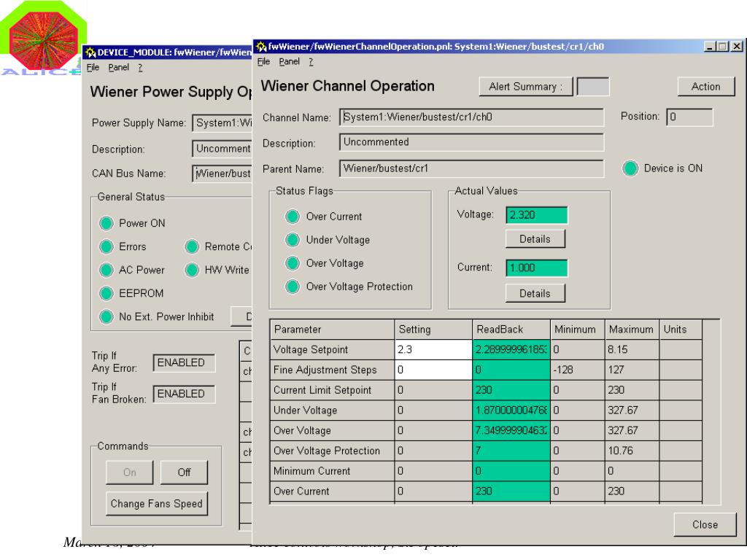The image size is (747, 560).
Task: Click the Under Voltage status flag indicator
Action: (293, 239)
